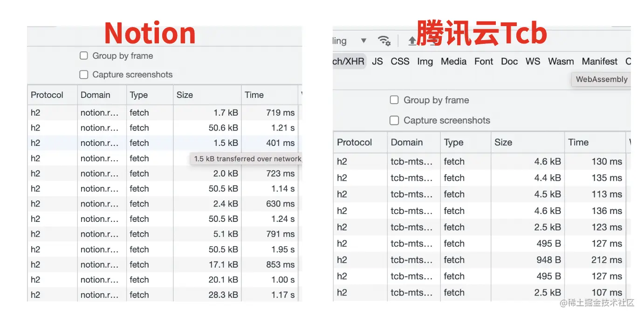644x317 pixels.
Task: Click the import HAR upload arrow icon
Action: pos(412,41)
